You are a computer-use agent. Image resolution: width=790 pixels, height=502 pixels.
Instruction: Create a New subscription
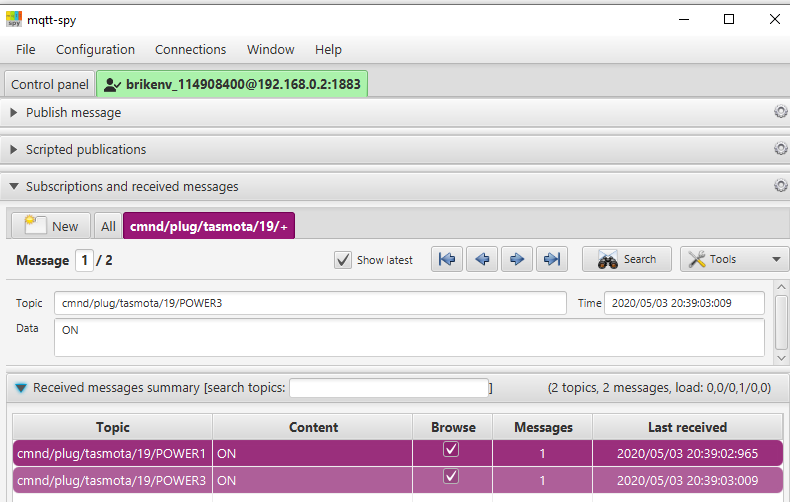coord(51,226)
